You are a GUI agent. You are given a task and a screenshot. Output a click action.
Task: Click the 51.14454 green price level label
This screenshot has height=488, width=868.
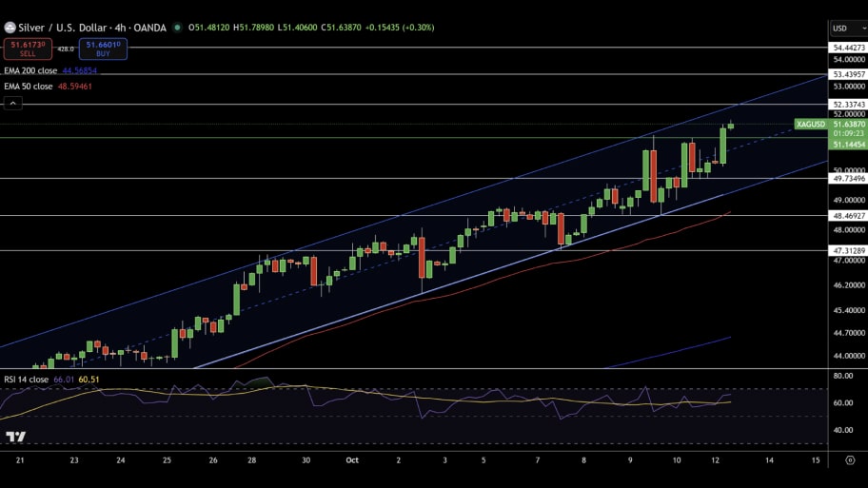coord(847,145)
